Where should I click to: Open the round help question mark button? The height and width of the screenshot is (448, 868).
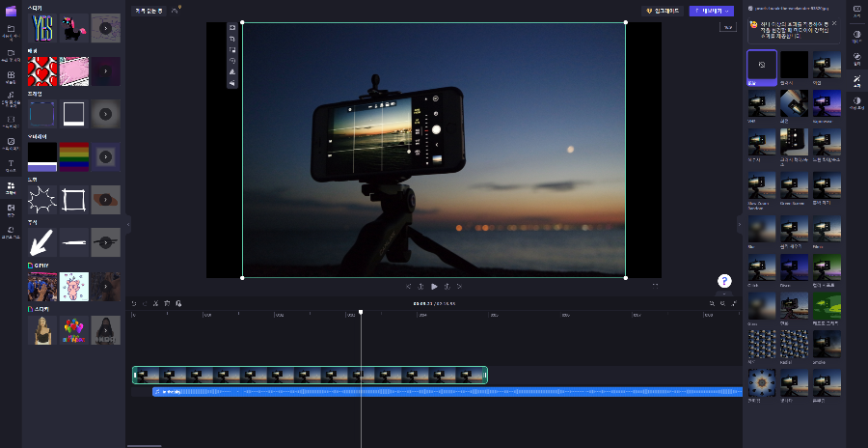click(724, 281)
